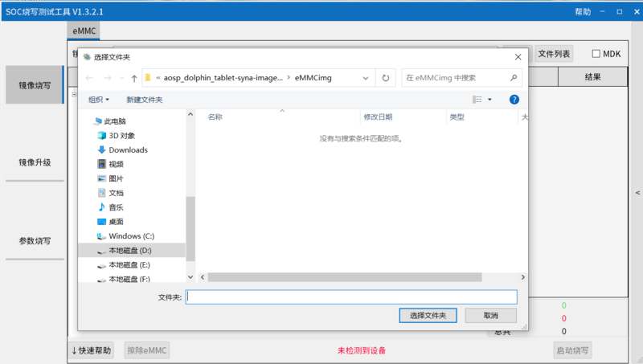The height and width of the screenshot is (364, 643).
Task: Go forward with the dialog's forward arrow
Action: (x=108, y=78)
